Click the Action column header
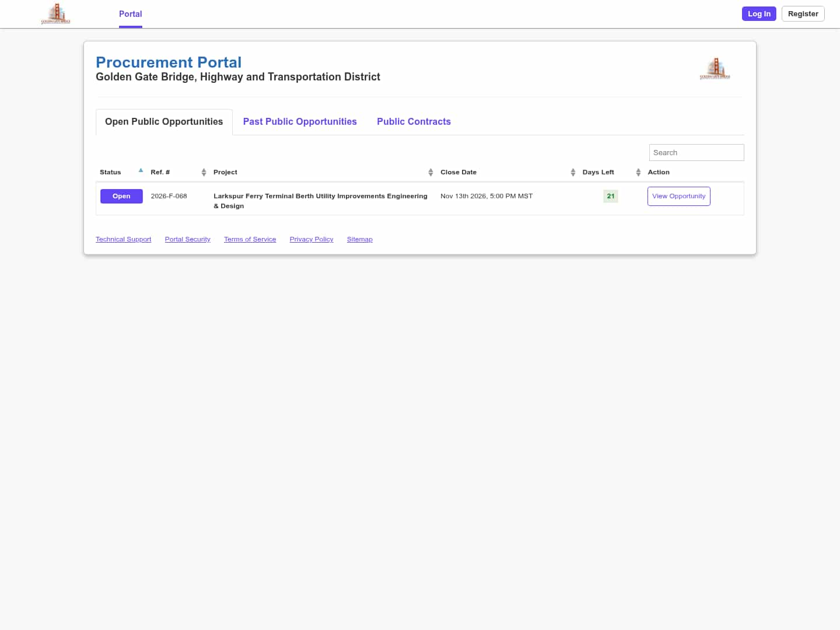The image size is (840, 630). click(x=659, y=173)
